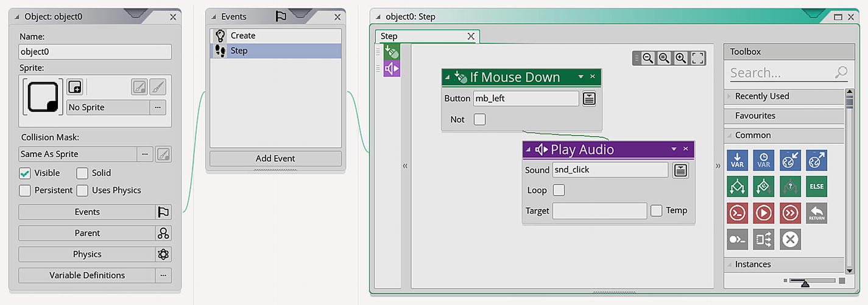Select the Return action icon
Image resolution: width=868 pixels, height=305 pixels.
click(816, 212)
